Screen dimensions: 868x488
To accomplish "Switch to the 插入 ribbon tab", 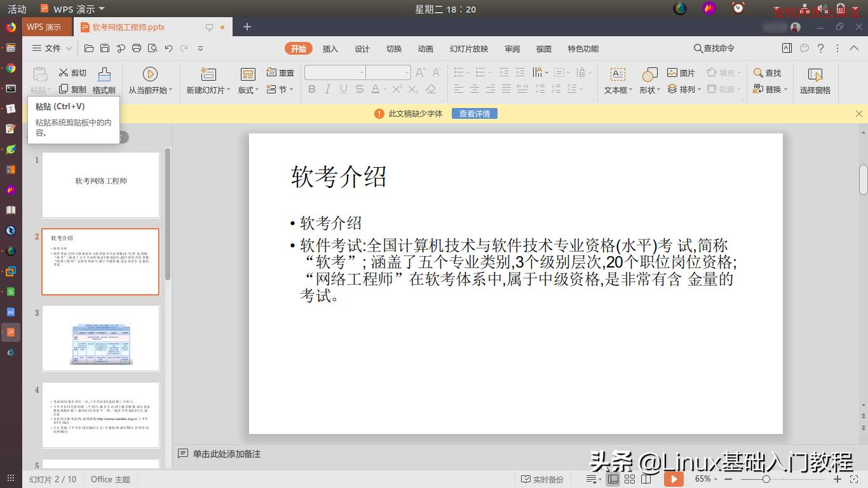I will 330,48.
